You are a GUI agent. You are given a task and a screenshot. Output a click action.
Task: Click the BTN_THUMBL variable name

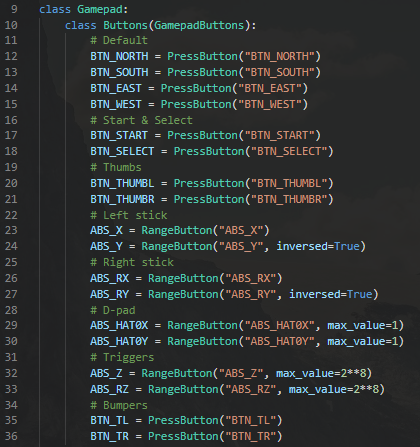pos(122,183)
